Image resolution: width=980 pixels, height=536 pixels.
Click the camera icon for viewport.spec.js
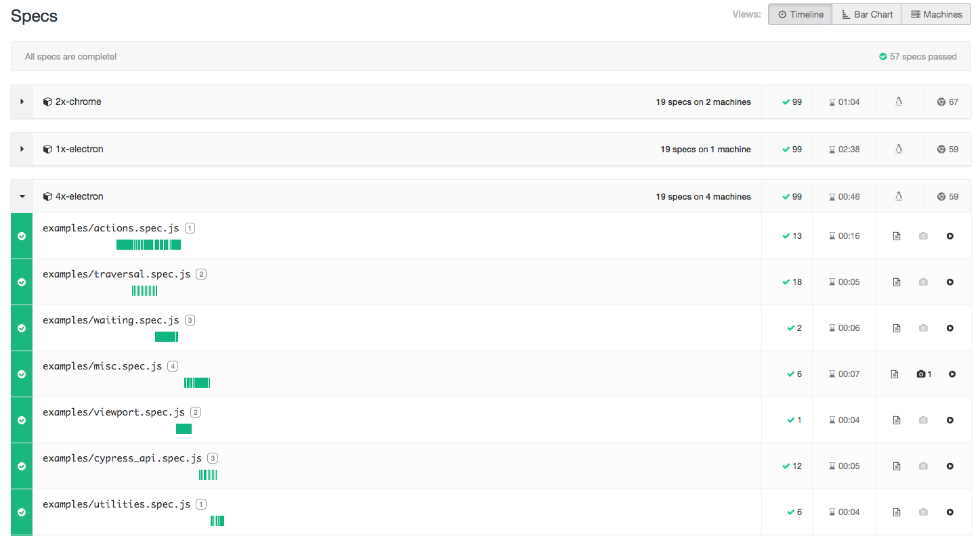click(923, 420)
